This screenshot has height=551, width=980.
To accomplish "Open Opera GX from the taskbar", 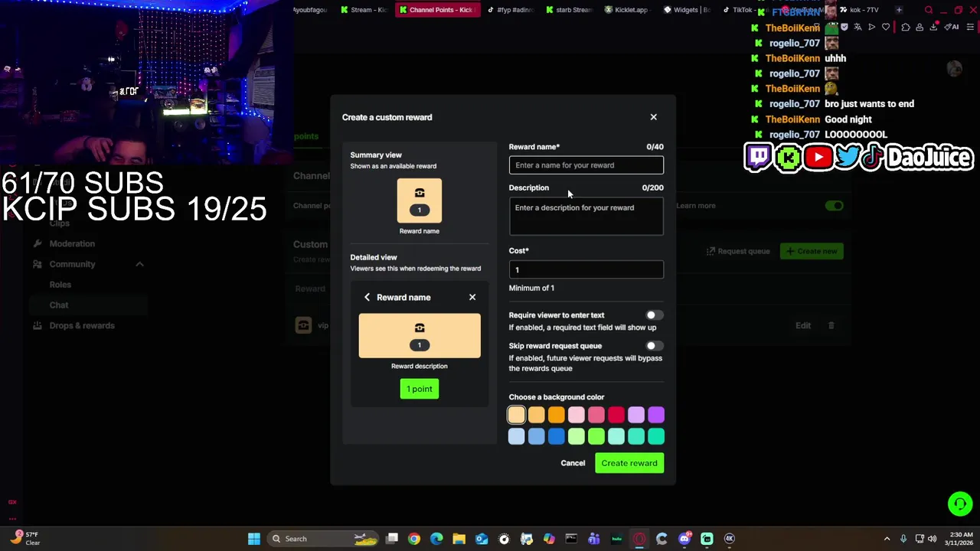I will (x=639, y=539).
